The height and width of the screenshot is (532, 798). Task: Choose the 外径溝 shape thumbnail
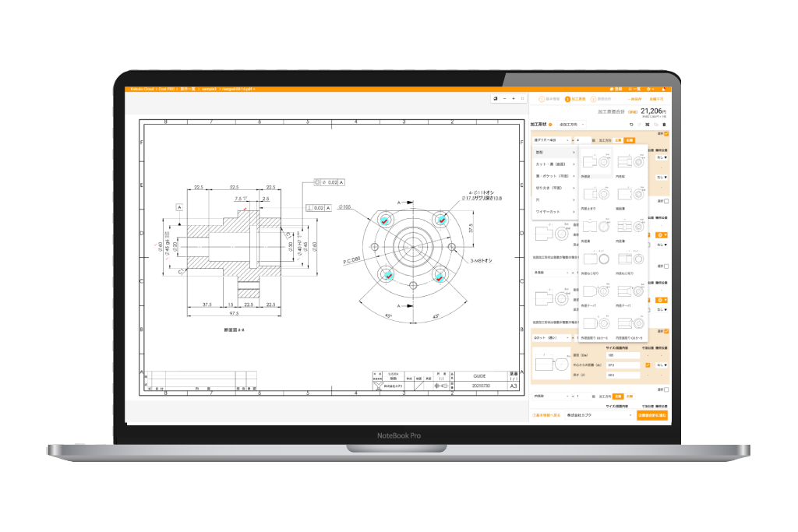pyautogui.click(x=595, y=227)
